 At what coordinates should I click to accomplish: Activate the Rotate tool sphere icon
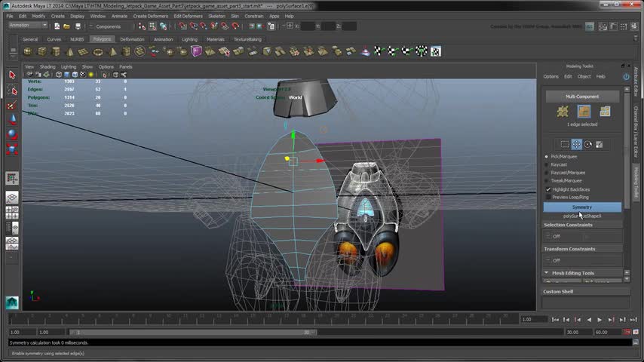point(12,134)
